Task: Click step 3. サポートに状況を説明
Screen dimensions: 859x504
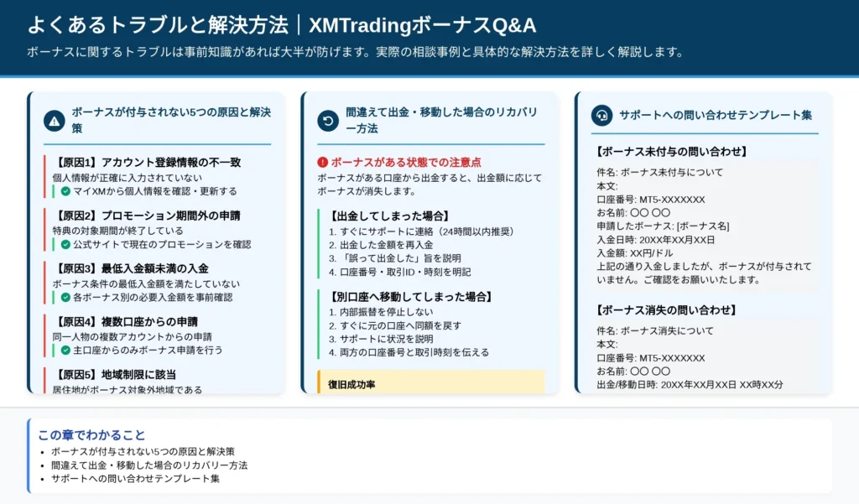Action: point(381,339)
